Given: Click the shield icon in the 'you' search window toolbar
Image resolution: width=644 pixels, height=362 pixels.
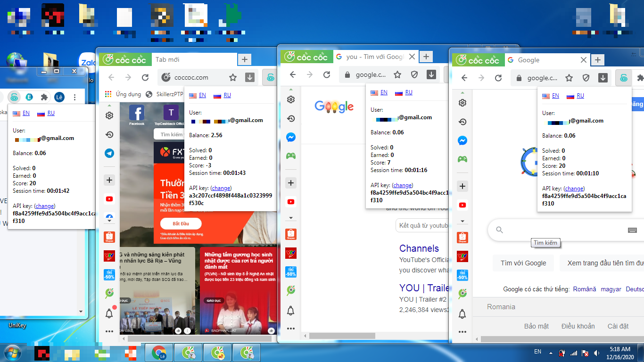Looking at the screenshot, I should pyautogui.click(x=414, y=74).
